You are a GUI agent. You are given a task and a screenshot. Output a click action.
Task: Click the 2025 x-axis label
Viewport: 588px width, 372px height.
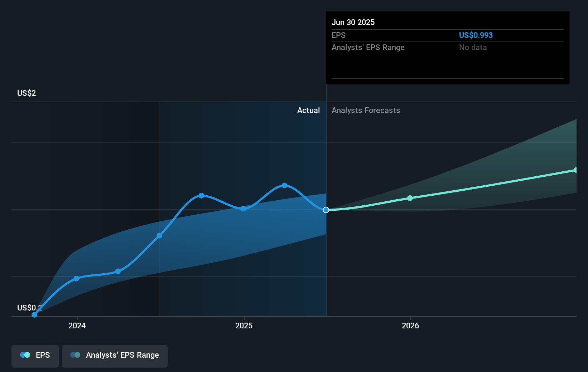(x=244, y=325)
